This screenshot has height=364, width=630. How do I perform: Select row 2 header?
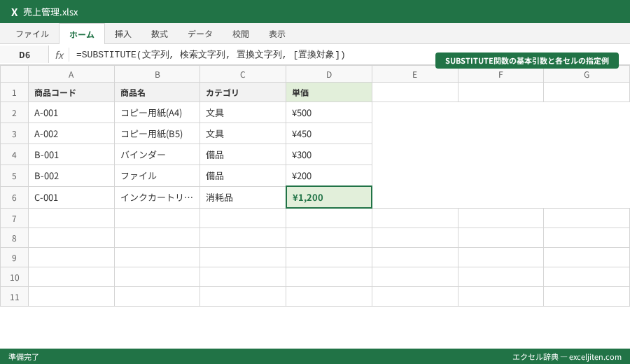[14, 113]
